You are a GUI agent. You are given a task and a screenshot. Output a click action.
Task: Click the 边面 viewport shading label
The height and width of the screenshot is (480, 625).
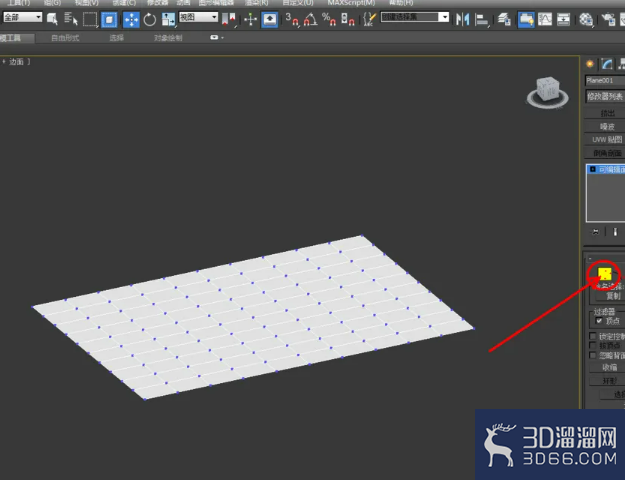pyautogui.click(x=16, y=61)
